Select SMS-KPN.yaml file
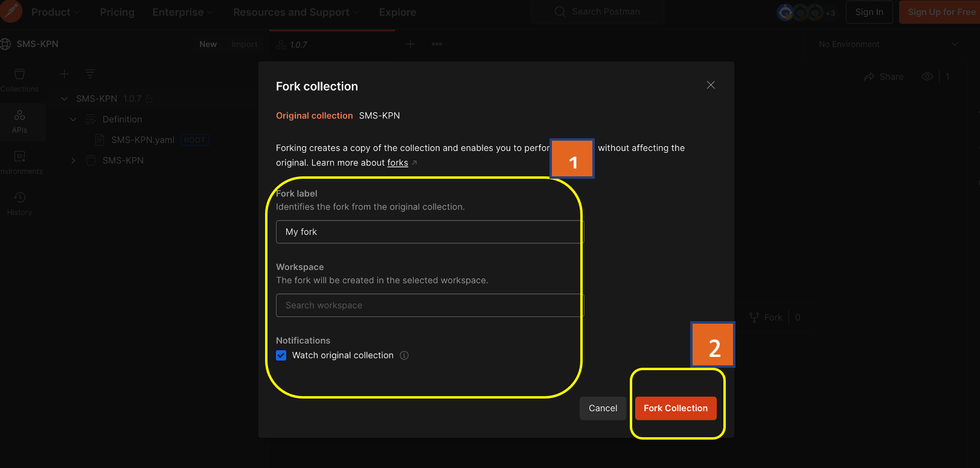This screenshot has height=468, width=980. point(143,139)
